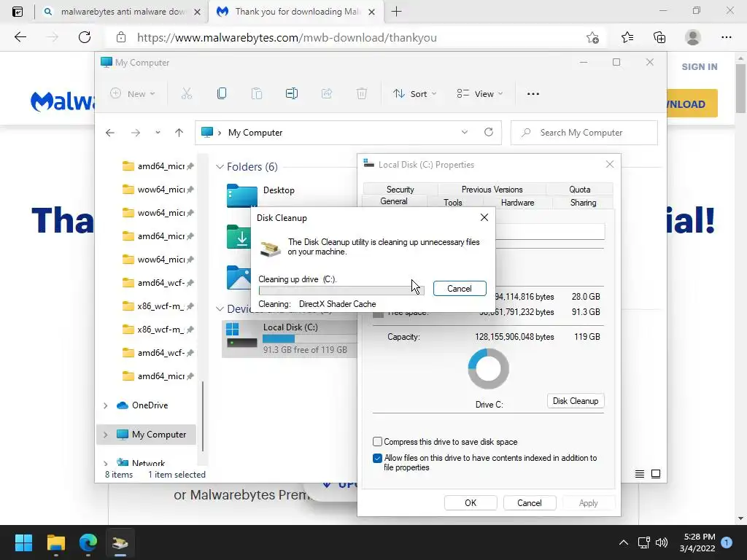Expand the address bar history dropdown
747x560 pixels.
pyautogui.click(x=465, y=133)
